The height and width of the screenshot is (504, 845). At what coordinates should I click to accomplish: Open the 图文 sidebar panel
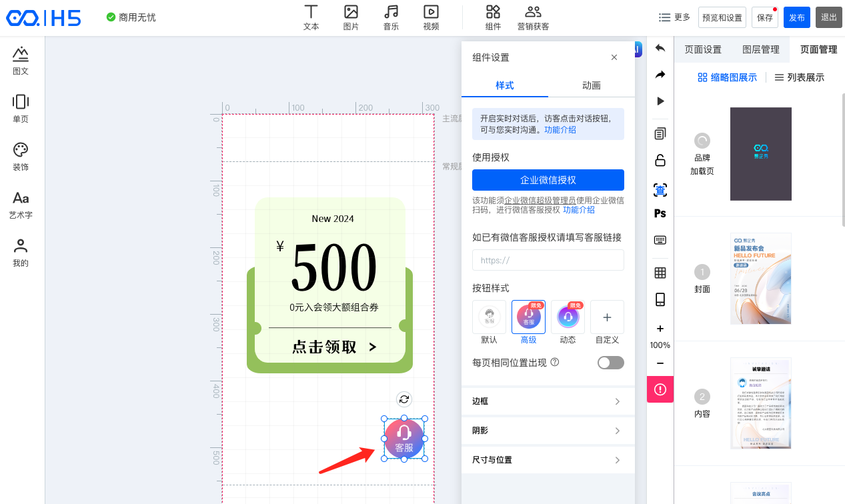point(21,61)
